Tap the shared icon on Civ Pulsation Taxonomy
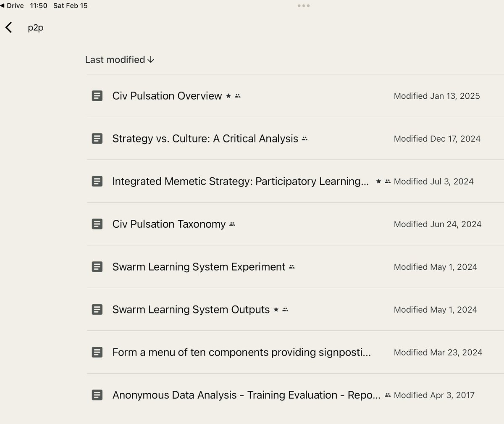504x424 pixels. (x=232, y=224)
